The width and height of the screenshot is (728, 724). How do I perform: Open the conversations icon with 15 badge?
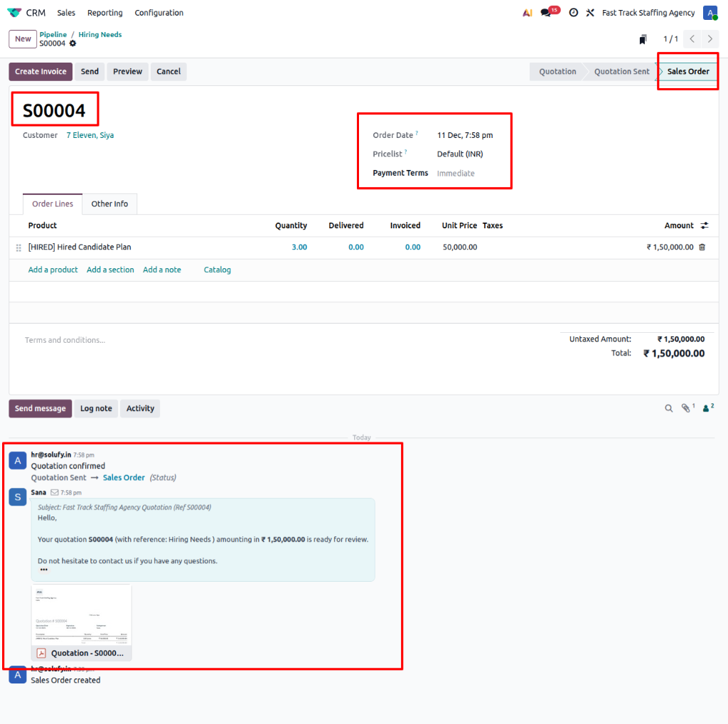[x=546, y=13]
